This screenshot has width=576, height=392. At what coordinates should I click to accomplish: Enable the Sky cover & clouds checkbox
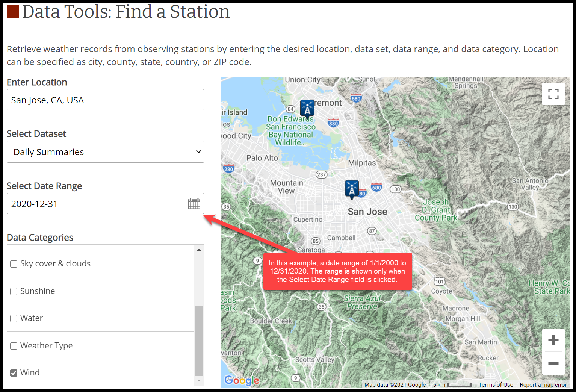[14, 264]
